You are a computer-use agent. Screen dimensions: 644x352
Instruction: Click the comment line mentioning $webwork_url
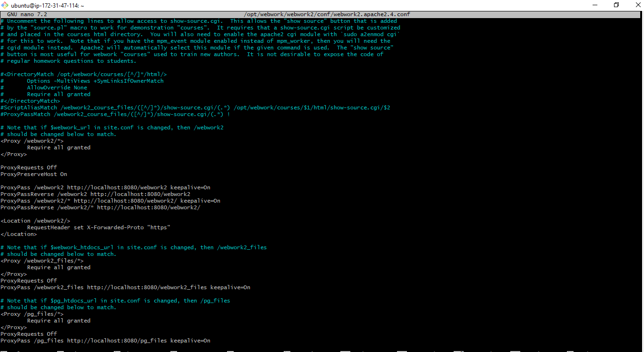pos(112,127)
